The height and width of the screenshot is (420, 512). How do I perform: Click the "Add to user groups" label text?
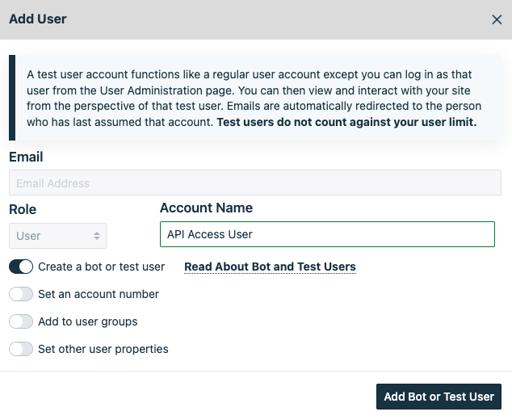coord(87,321)
